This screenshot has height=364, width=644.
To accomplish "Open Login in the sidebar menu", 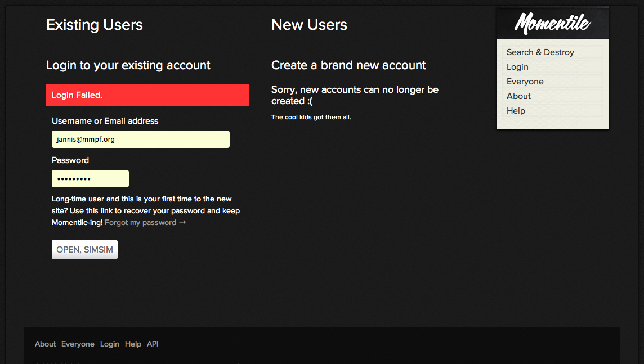I will tap(517, 67).
